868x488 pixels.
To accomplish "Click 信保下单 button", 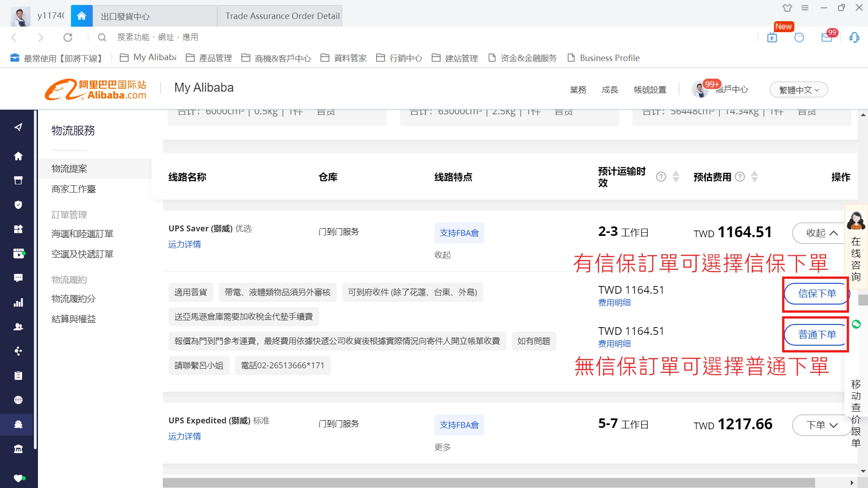I will [817, 294].
